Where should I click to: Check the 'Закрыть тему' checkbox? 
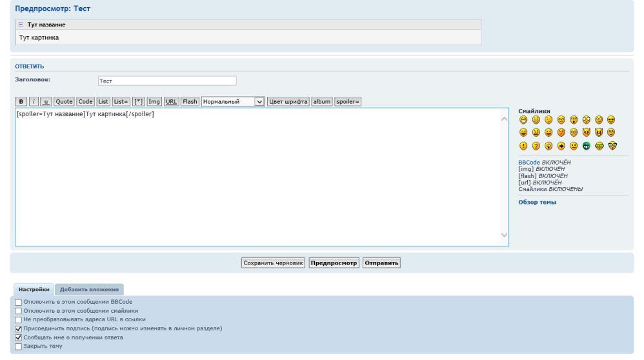[18, 346]
